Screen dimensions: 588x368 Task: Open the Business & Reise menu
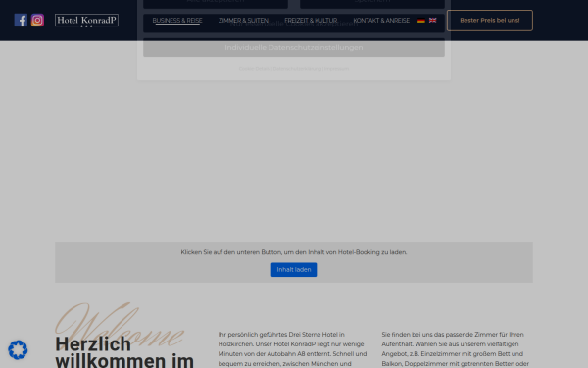pyautogui.click(x=177, y=21)
